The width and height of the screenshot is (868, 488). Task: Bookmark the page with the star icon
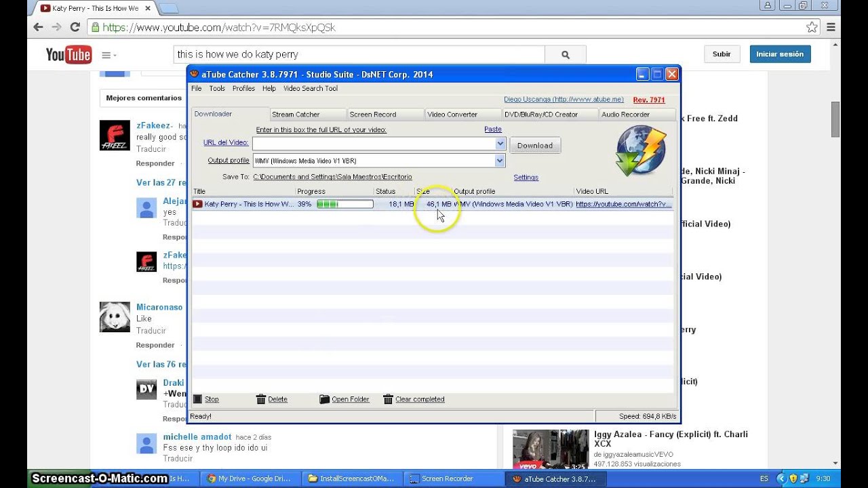click(812, 27)
